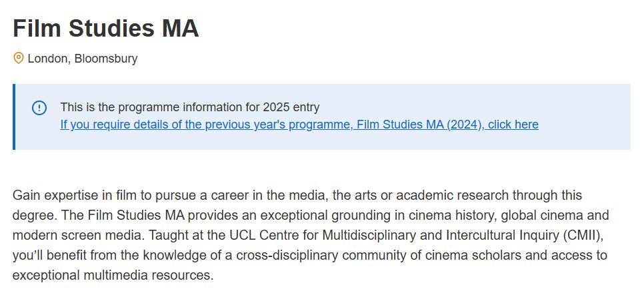Click the blue info circle icon

point(39,108)
